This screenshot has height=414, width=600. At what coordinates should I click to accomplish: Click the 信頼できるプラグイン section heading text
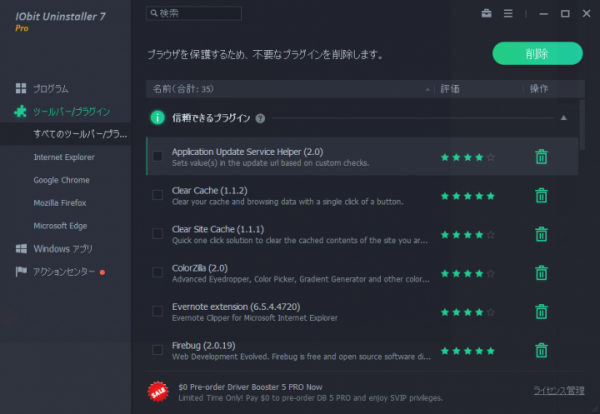211,118
